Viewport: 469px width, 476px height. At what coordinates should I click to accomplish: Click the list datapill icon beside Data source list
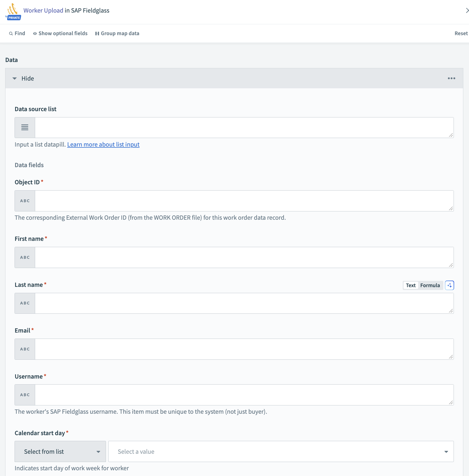click(x=25, y=127)
